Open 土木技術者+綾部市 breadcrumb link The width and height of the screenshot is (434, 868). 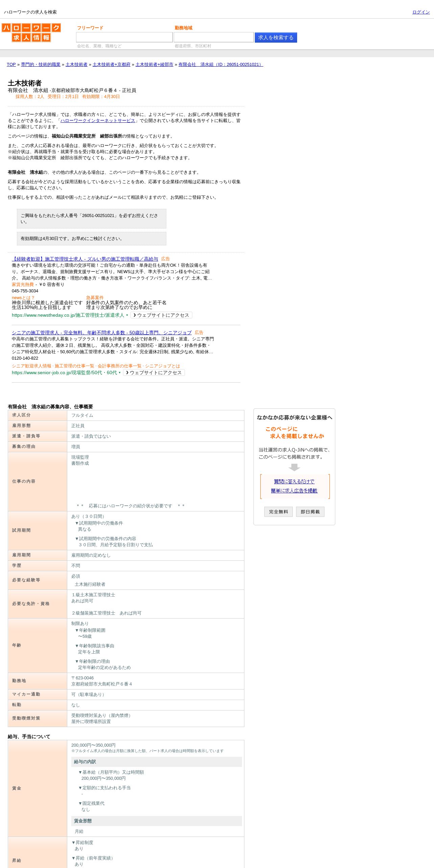(154, 65)
